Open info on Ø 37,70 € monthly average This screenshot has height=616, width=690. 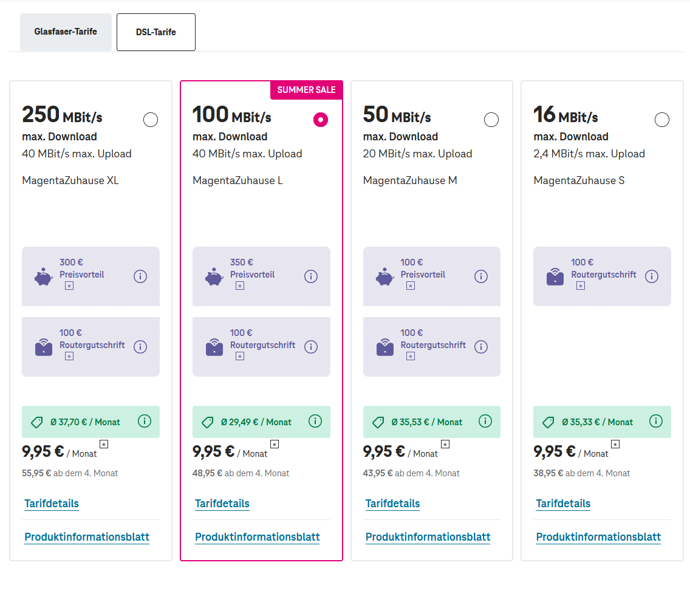pyautogui.click(x=145, y=421)
